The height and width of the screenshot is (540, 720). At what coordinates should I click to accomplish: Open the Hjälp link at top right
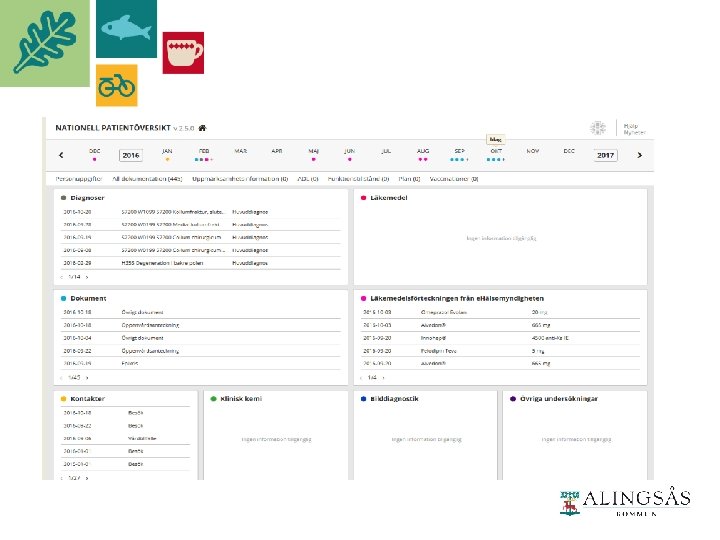tap(630, 125)
